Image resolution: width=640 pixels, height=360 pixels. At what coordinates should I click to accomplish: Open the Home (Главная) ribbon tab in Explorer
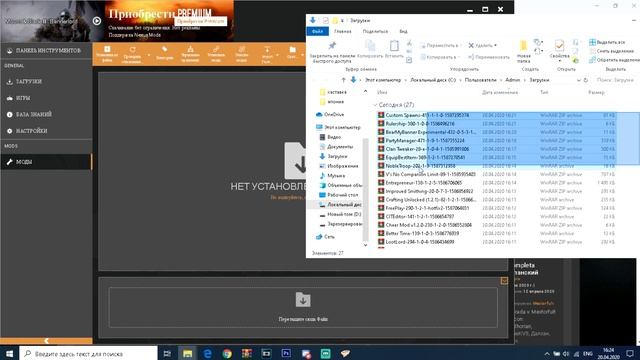[x=342, y=31]
